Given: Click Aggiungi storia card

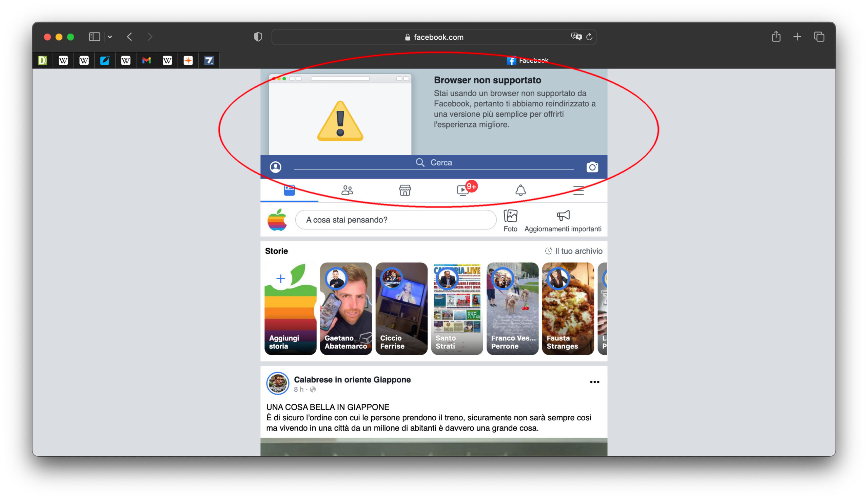Looking at the screenshot, I should [x=290, y=308].
